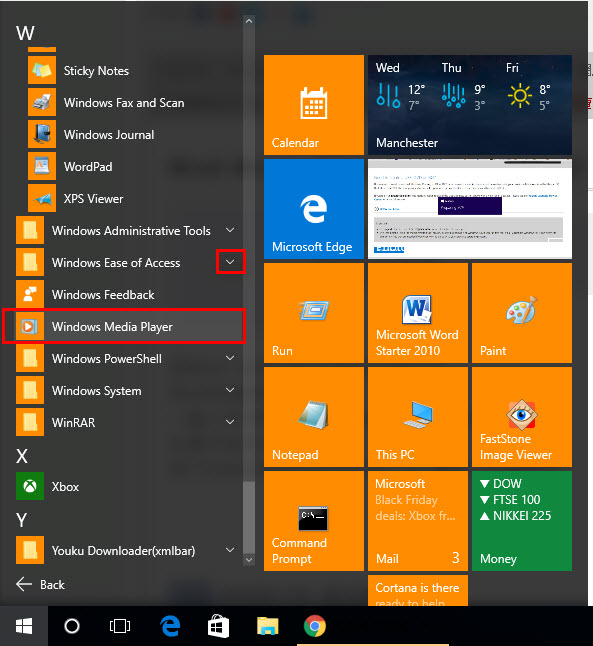Select Youku Downloader(xmlbar) label
The image size is (593, 646).
[123, 550]
